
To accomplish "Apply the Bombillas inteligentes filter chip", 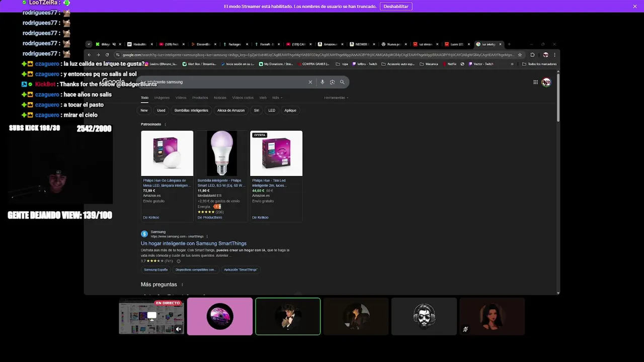I will [x=191, y=110].
